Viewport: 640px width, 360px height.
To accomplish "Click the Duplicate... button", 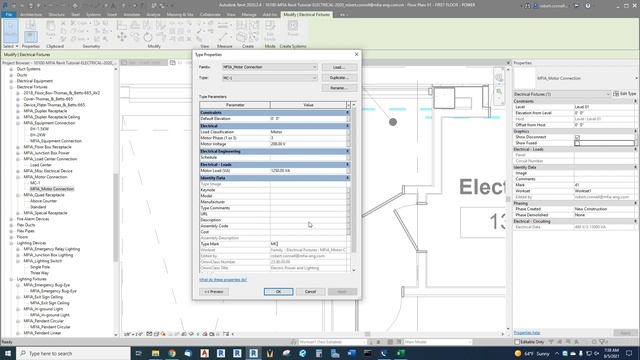I will click(339, 78).
